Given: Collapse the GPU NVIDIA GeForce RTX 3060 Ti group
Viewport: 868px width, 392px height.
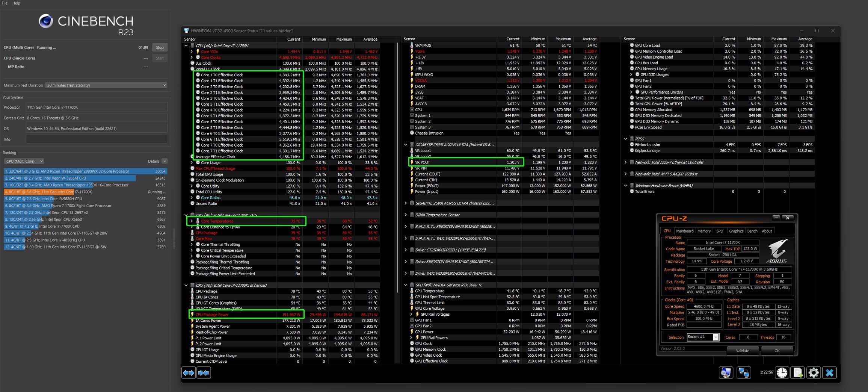Looking at the screenshot, I should click(x=406, y=285).
